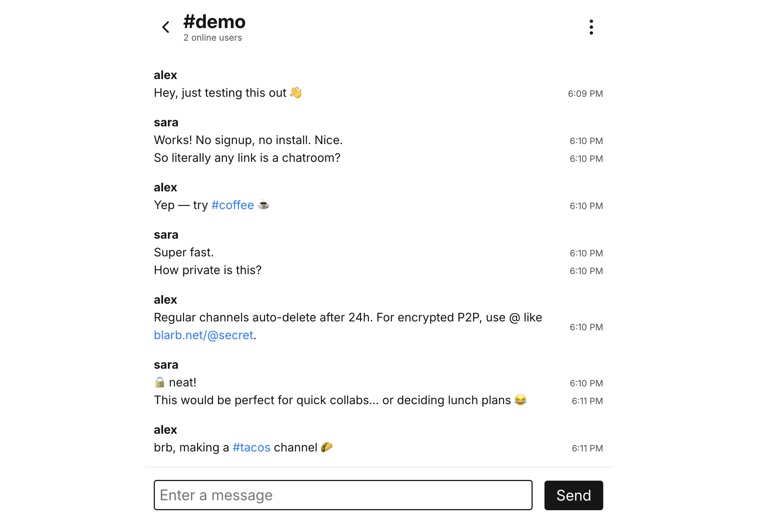Open the blarb.net/@secret link
This screenshot has width=757, height=532.
[203, 335]
